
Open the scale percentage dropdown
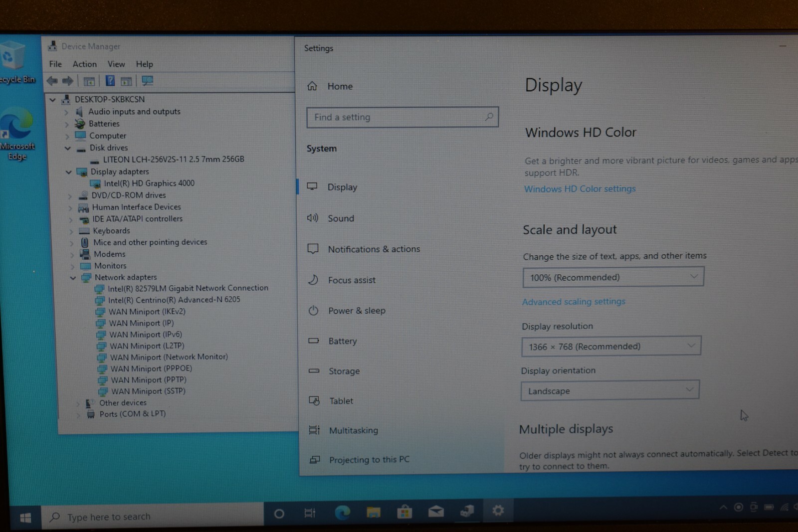613,277
